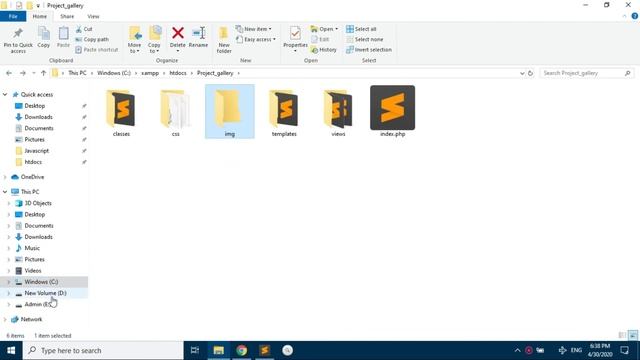Choose Copy path command
The image size is (640, 360).
click(92, 40)
